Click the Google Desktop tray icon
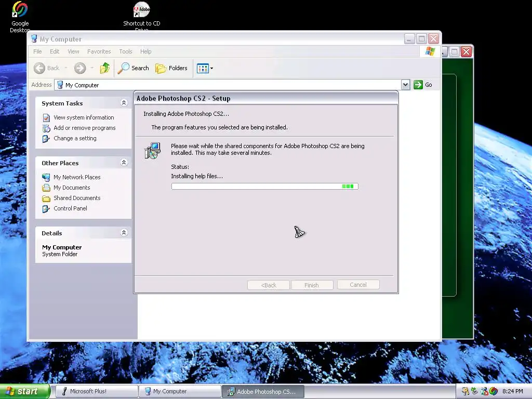Image resolution: width=532 pixels, height=399 pixels. click(494, 392)
